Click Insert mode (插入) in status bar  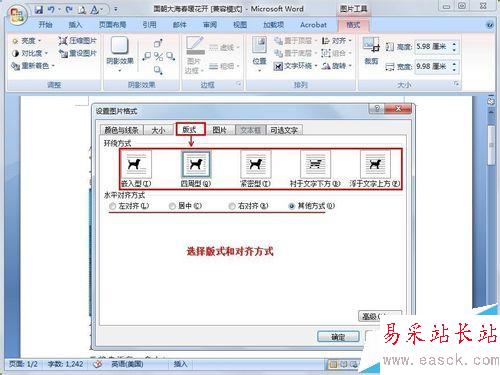180,364
